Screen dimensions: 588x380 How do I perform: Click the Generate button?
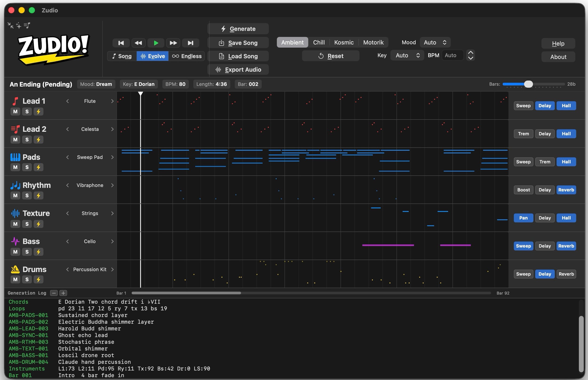pos(238,29)
